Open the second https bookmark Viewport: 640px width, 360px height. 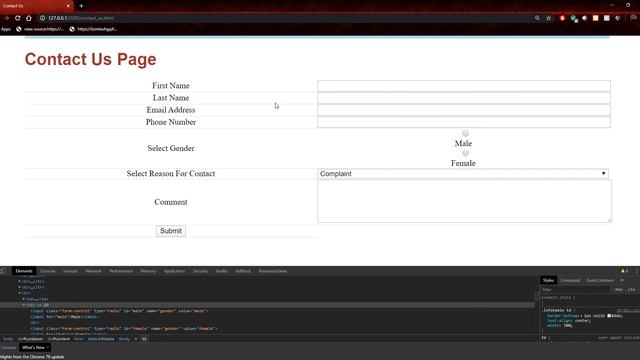93,29
